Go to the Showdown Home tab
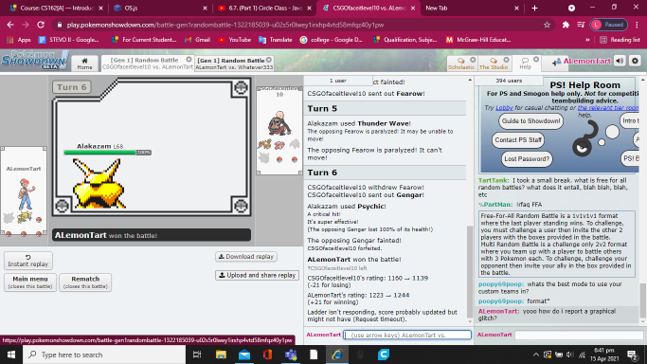The image size is (647, 364). (x=85, y=64)
